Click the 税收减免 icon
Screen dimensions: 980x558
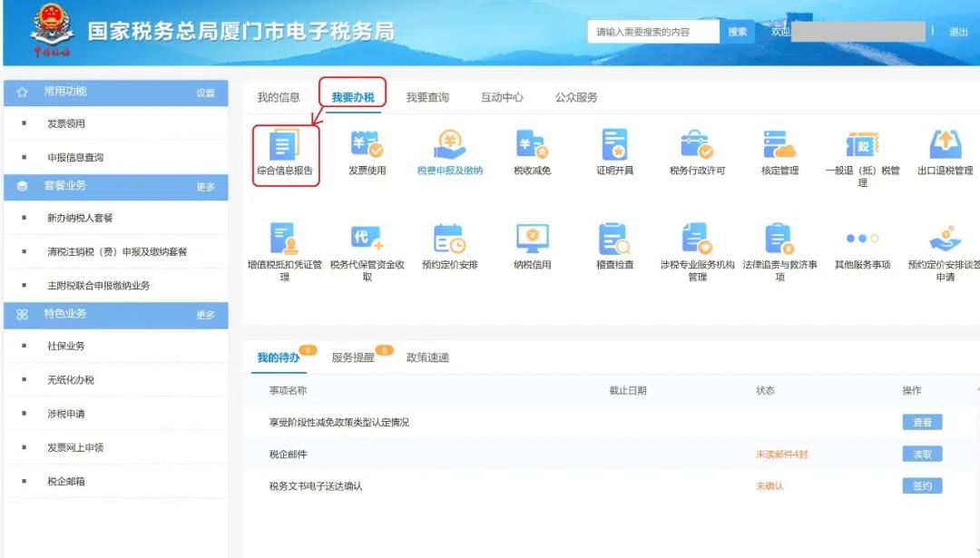click(532, 147)
